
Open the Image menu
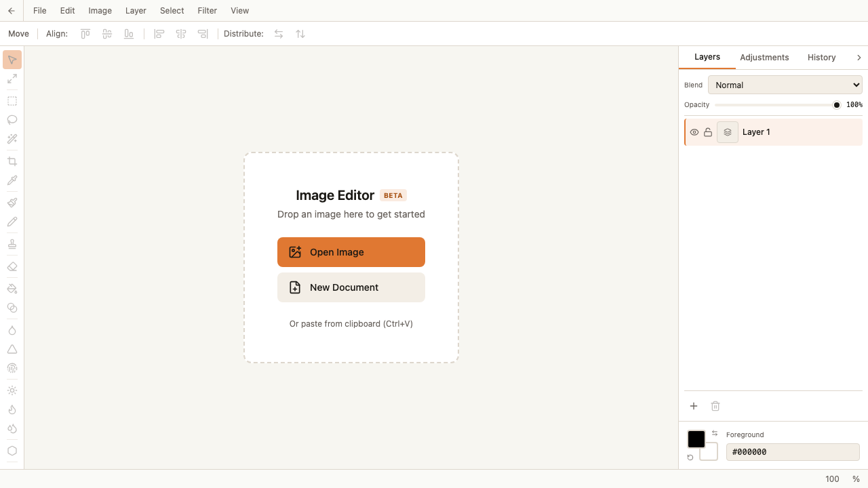coord(100,11)
